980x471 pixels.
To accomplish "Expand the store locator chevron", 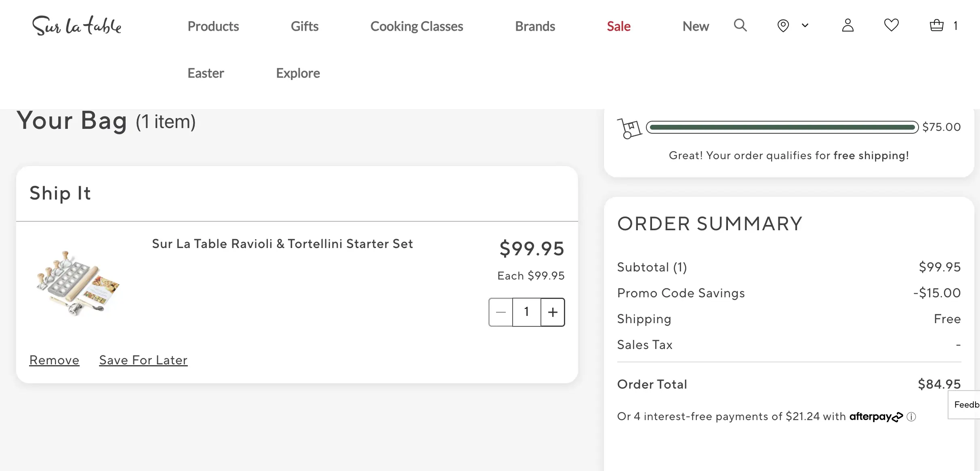I will 805,25.
